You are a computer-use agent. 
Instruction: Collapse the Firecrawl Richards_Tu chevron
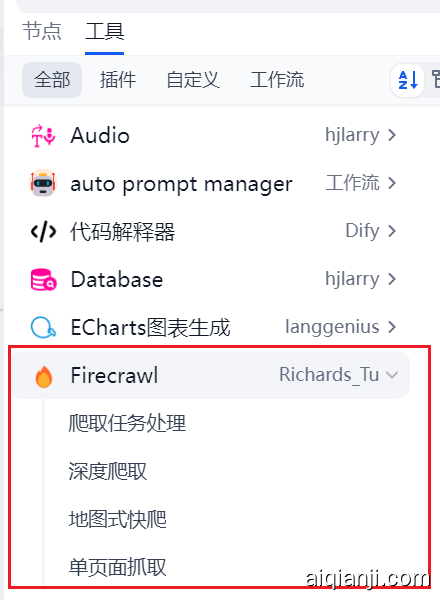click(x=392, y=375)
